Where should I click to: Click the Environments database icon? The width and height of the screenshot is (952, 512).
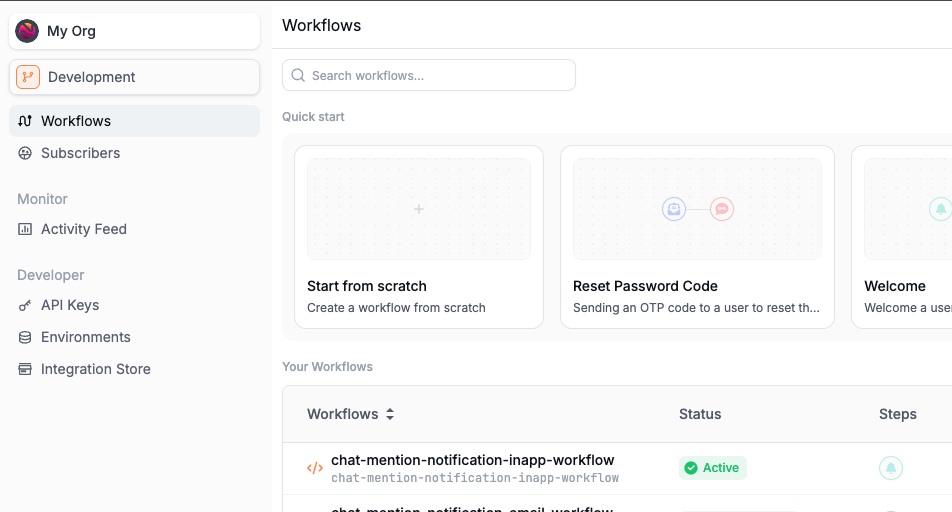tap(25, 337)
